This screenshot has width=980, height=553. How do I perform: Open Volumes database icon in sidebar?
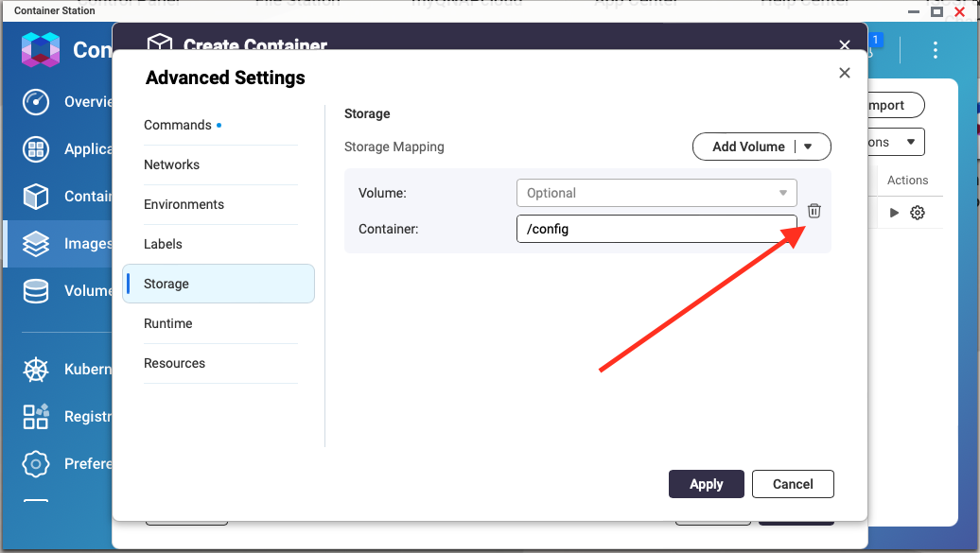[36, 291]
